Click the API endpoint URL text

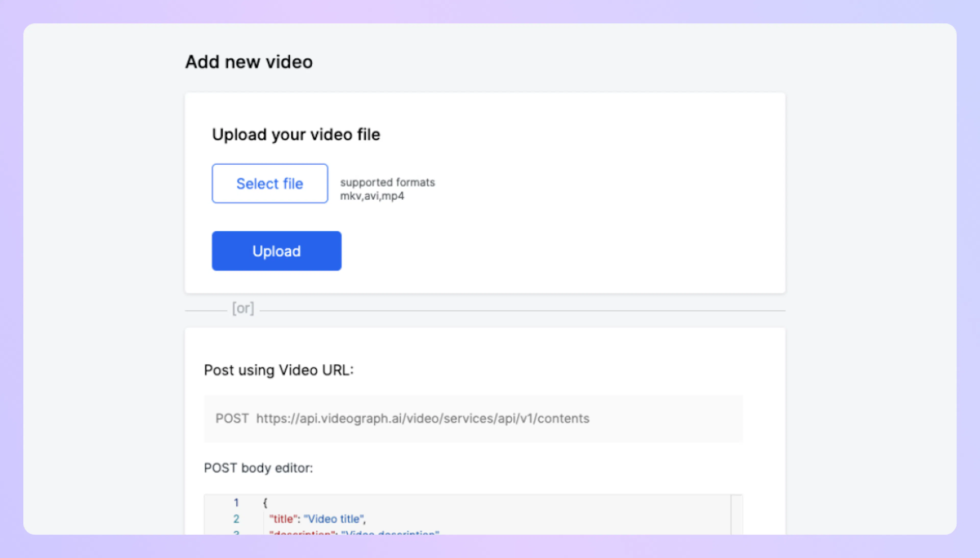point(422,418)
